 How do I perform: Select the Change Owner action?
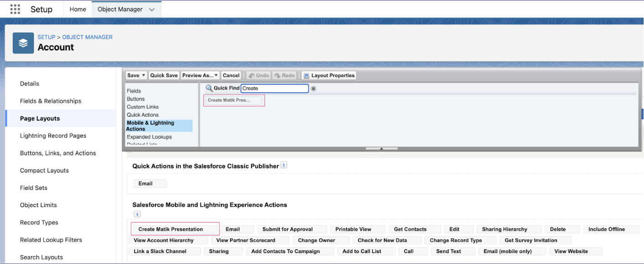pyautogui.click(x=321, y=240)
